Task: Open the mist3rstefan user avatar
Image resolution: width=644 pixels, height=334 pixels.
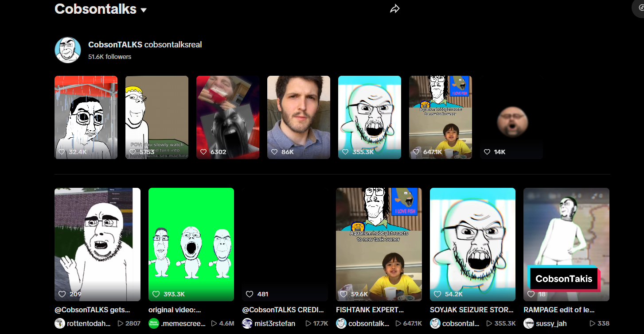Action: [x=248, y=323]
